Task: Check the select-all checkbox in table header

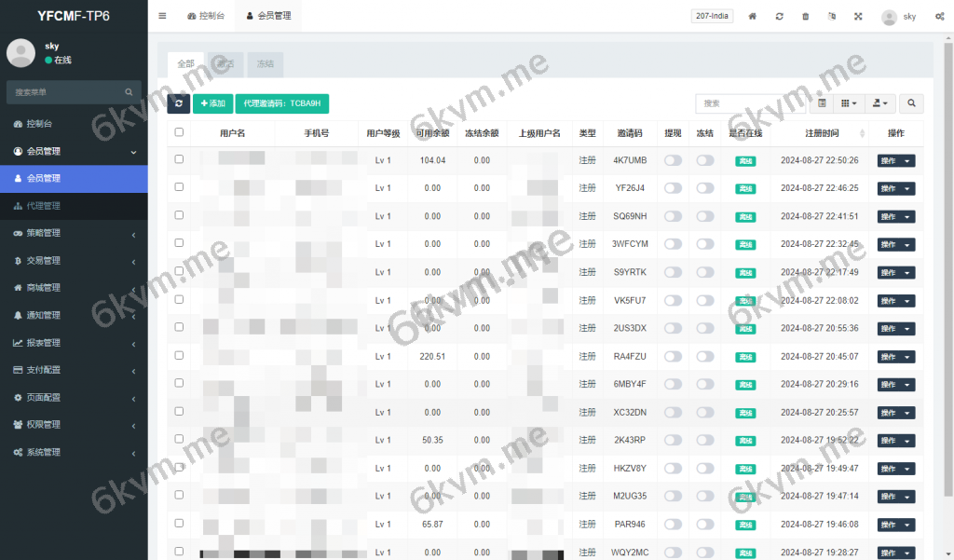Action: point(180,133)
